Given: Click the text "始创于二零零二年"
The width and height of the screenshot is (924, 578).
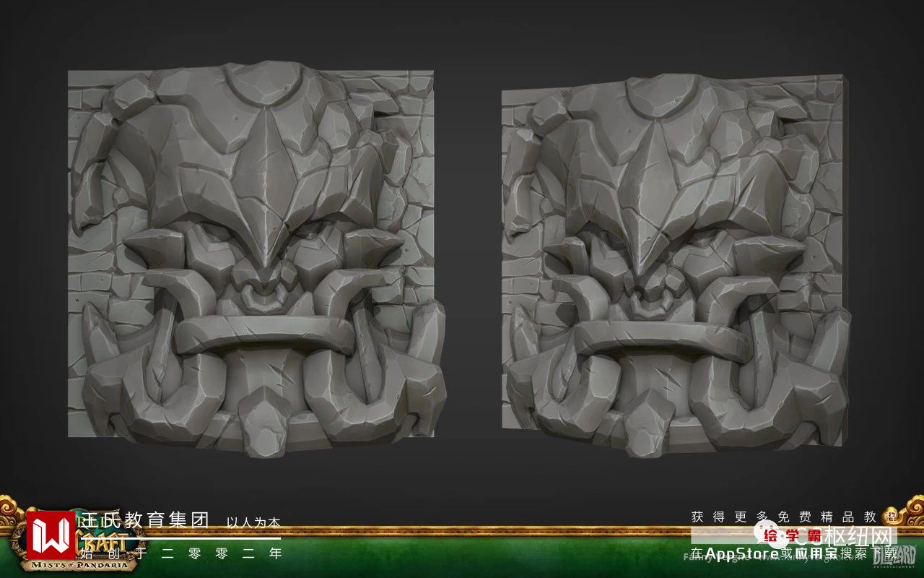Looking at the screenshot, I should (181, 554).
